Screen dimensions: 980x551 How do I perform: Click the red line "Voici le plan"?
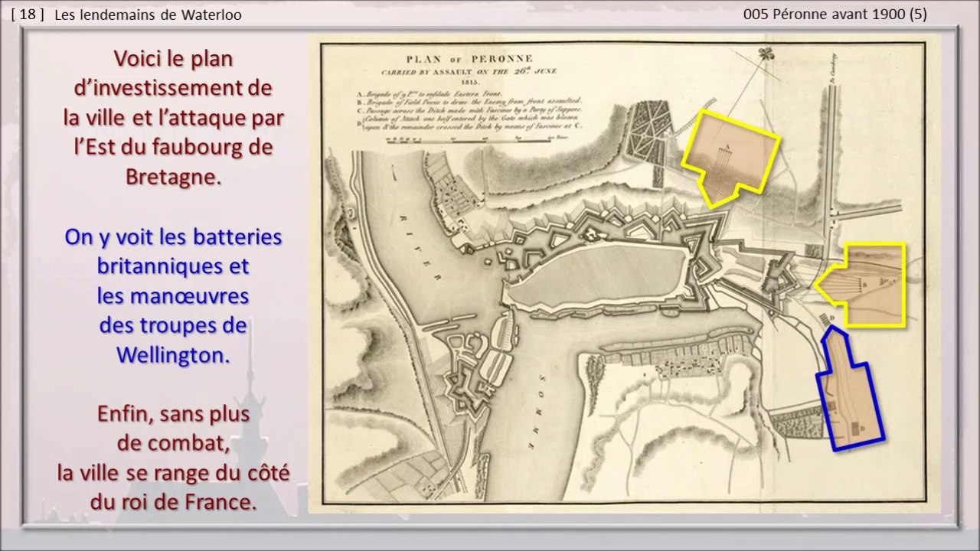173,59
